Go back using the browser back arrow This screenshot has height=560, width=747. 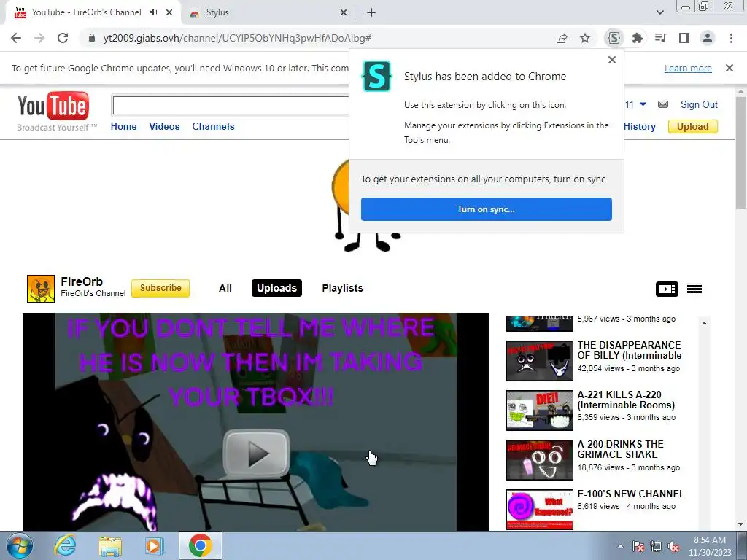(16, 38)
